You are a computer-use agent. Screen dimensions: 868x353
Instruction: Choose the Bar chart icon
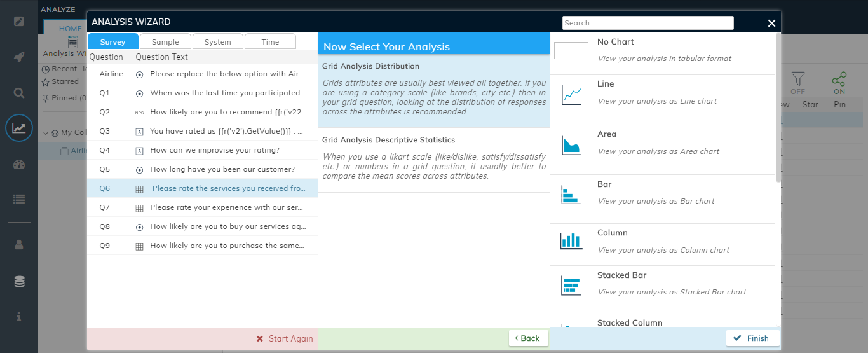[571, 194]
